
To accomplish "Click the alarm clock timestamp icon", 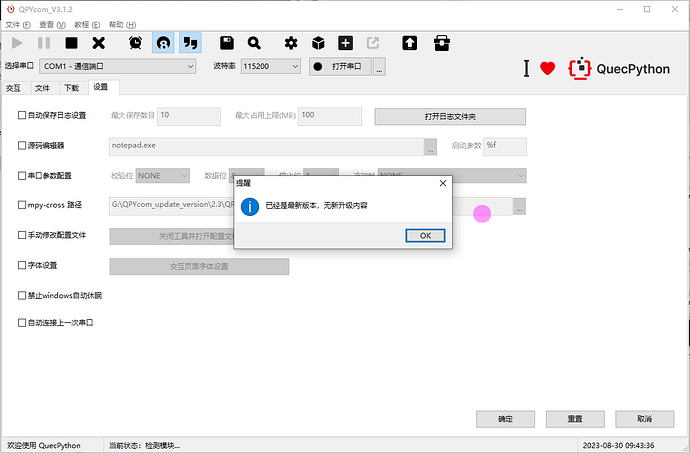I will 135,43.
